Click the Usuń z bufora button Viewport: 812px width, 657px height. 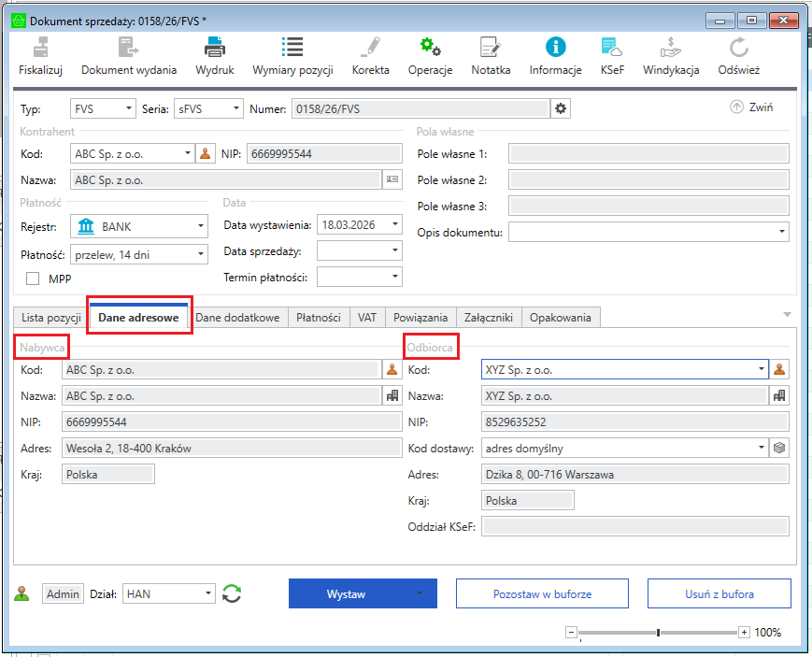point(719,593)
